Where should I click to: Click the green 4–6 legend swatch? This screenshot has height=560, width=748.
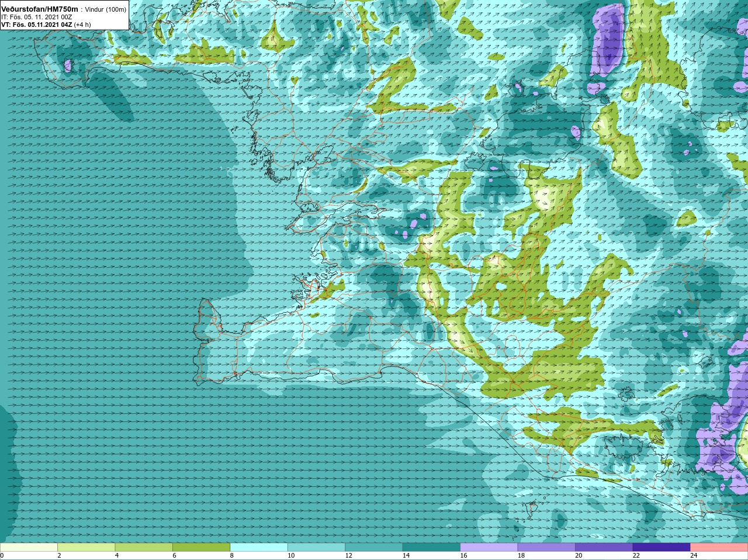pyautogui.click(x=144, y=547)
